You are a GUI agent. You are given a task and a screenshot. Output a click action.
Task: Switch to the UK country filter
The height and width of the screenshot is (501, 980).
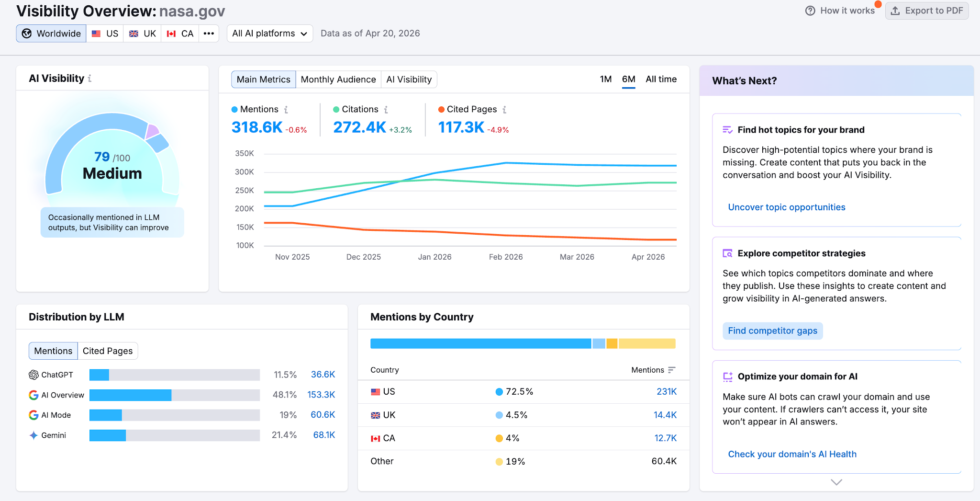[142, 34]
